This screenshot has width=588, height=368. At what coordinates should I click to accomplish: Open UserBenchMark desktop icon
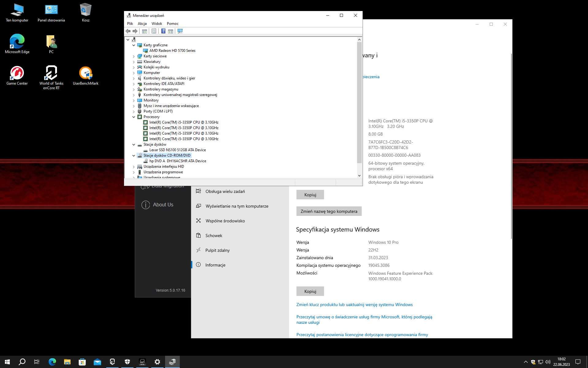pos(85,76)
